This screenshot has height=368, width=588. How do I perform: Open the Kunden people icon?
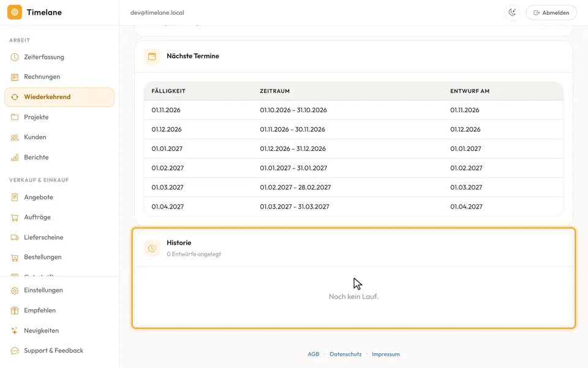point(15,137)
